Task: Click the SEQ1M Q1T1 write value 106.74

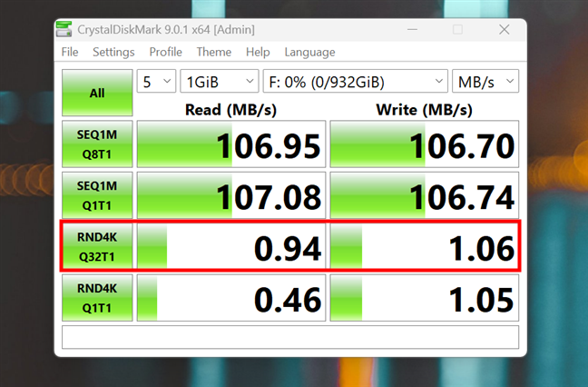Action: pos(425,195)
